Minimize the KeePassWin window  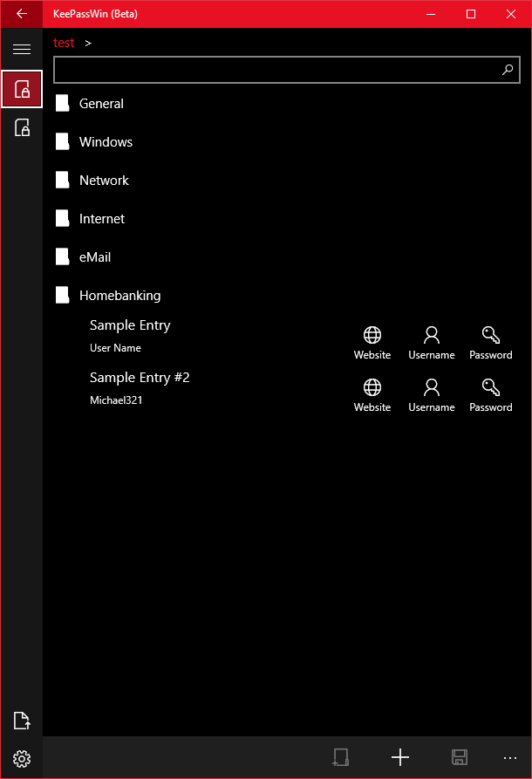tap(431, 14)
